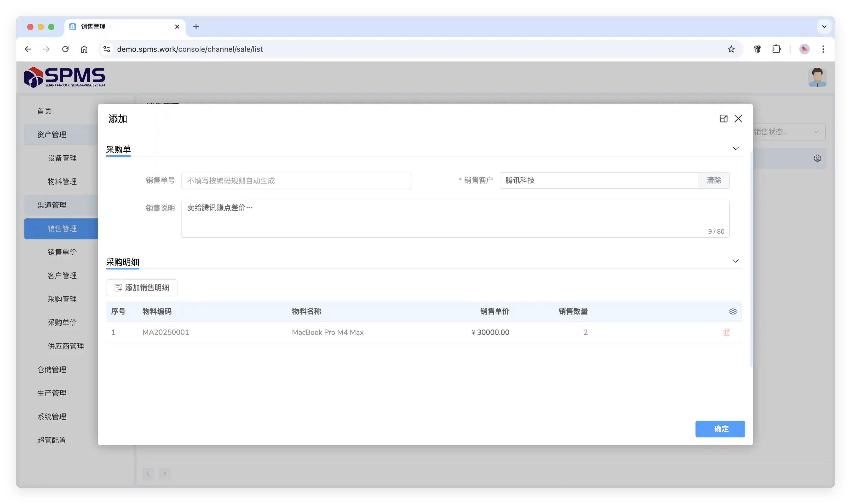851x504 pixels.
Task: Clear the 销售客户 field with 清除
Action: pyautogui.click(x=713, y=180)
